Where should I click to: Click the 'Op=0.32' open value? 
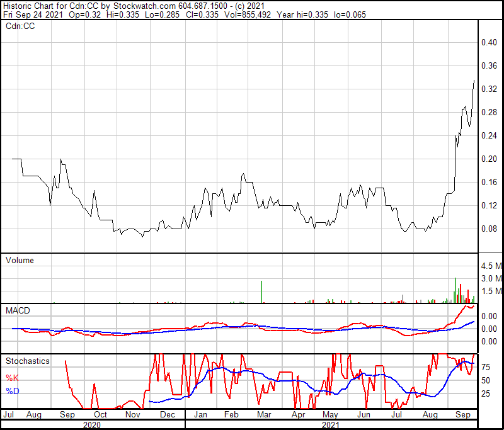(85, 14)
